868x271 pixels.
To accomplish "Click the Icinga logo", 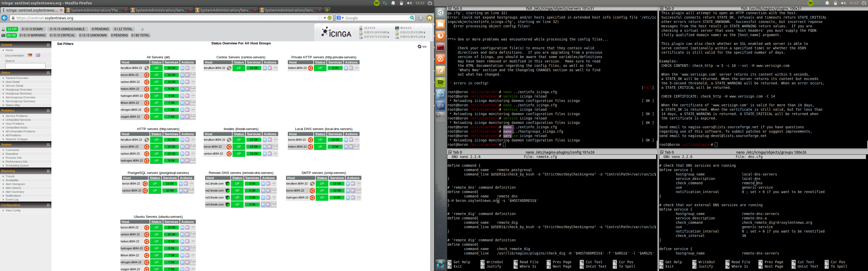I will pyautogui.click(x=336, y=32).
